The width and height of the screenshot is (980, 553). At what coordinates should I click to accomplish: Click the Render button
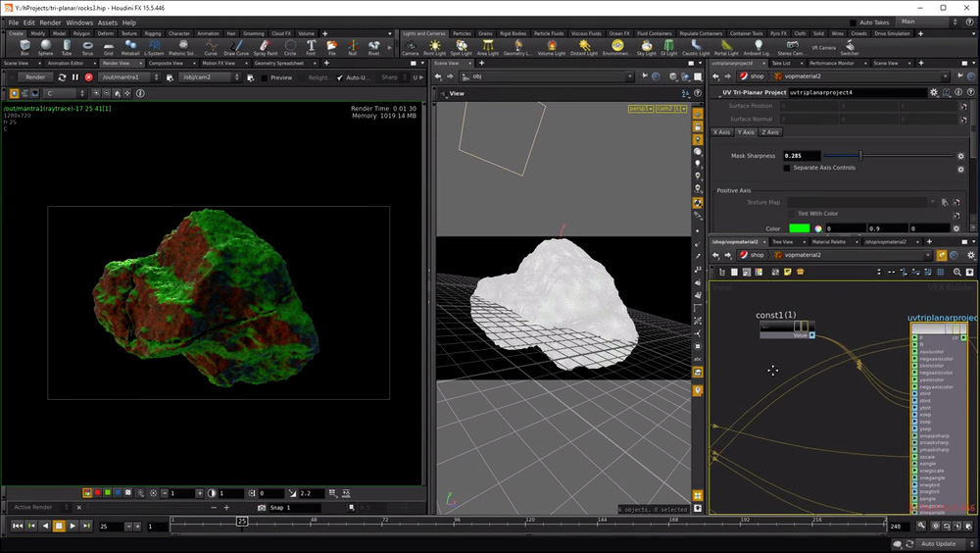point(35,77)
